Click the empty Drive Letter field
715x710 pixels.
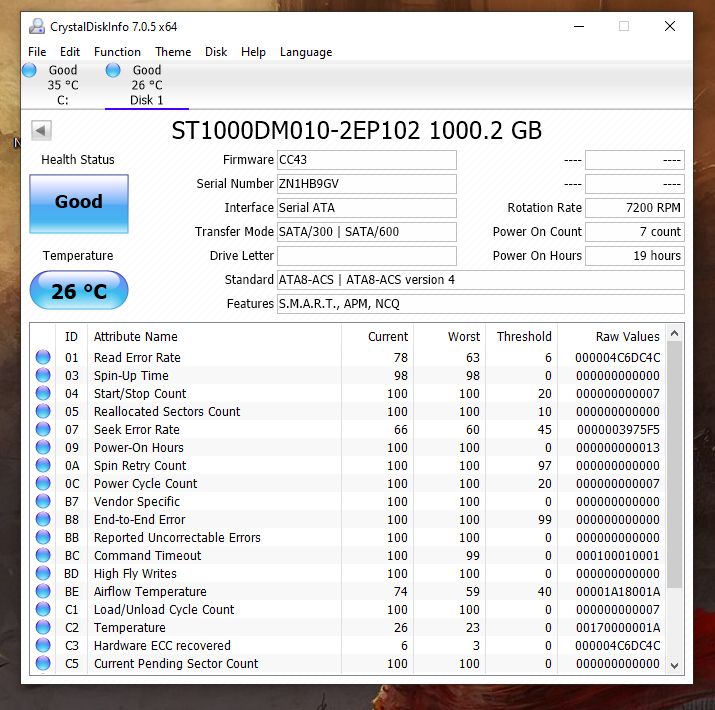[367, 256]
